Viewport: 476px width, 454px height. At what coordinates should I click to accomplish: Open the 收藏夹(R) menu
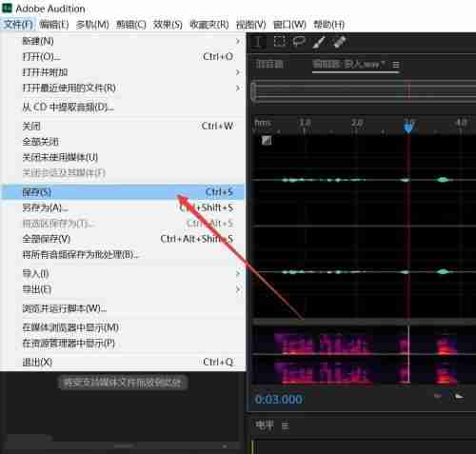pyautogui.click(x=209, y=25)
